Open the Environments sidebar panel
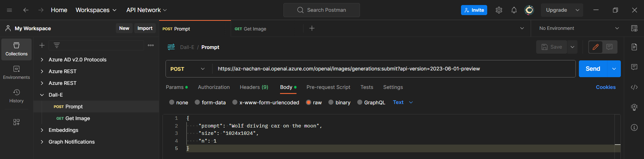This screenshot has width=644, height=159. tap(16, 72)
